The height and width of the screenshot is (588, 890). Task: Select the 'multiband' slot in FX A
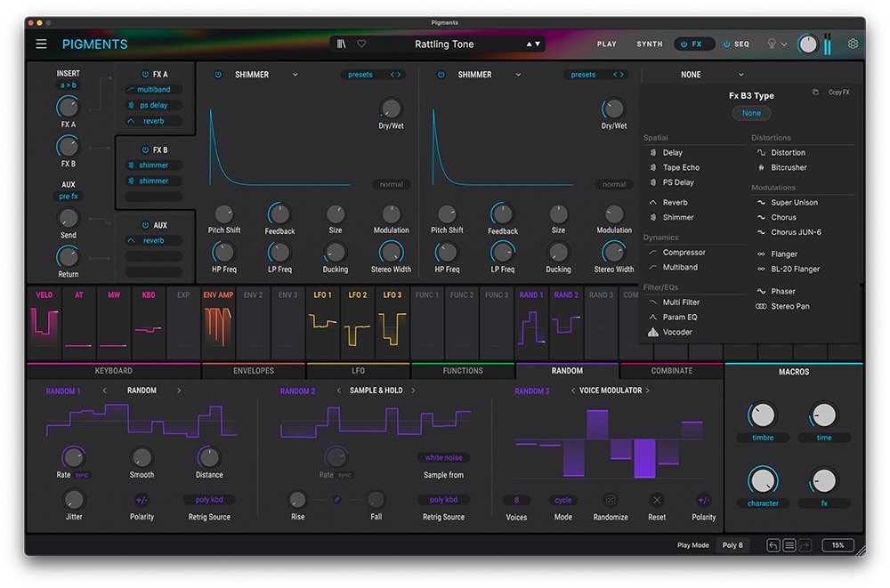(x=153, y=89)
